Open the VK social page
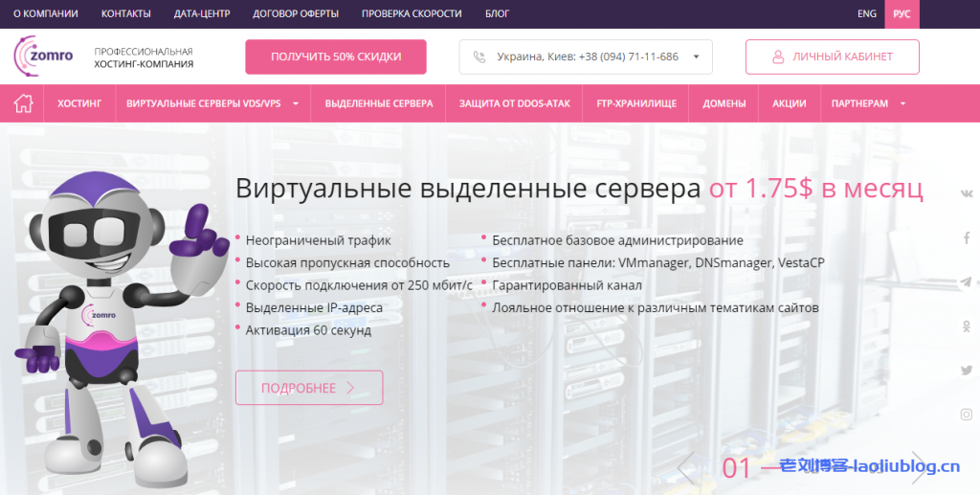 tap(967, 193)
